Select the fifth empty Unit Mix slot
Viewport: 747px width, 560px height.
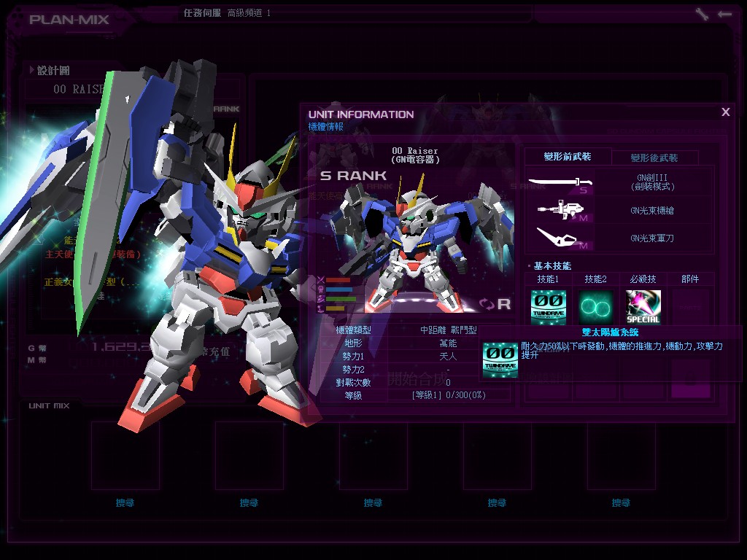pos(622,456)
